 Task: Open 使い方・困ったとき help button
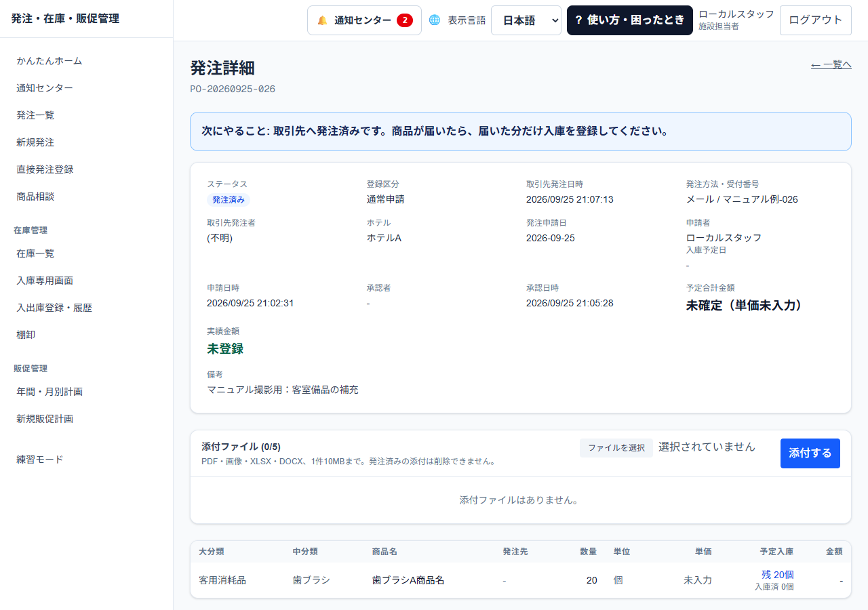click(630, 20)
